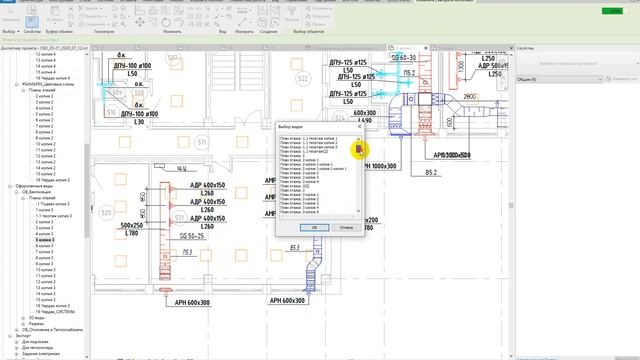Select 'План этажа: 2' in dialog list
640x360 pixels.
[x=292, y=156]
